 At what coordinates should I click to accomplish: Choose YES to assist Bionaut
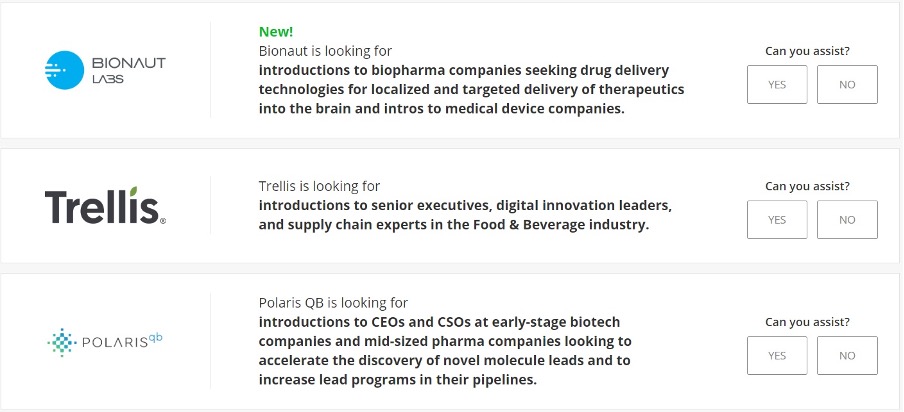[x=777, y=85]
